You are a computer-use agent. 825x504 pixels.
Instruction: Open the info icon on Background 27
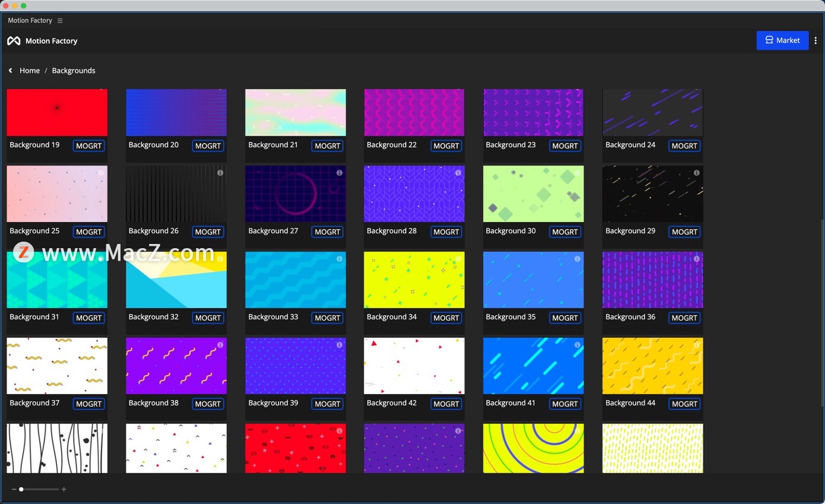339,173
